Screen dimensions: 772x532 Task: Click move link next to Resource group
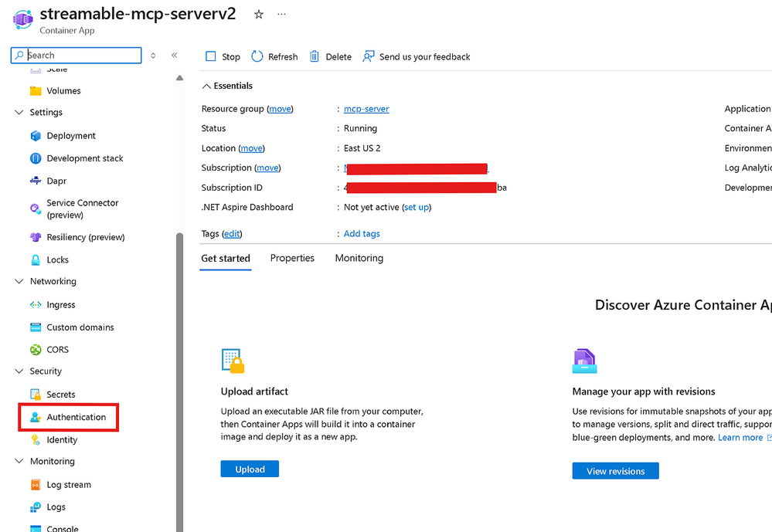pyautogui.click(x=281, y=109)
